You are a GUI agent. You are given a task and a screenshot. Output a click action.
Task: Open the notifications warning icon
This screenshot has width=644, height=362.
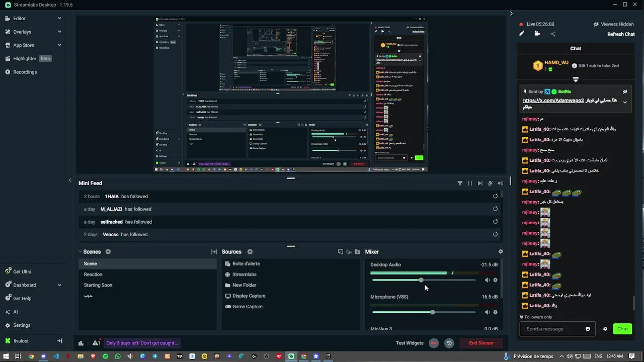pos(97,343)
